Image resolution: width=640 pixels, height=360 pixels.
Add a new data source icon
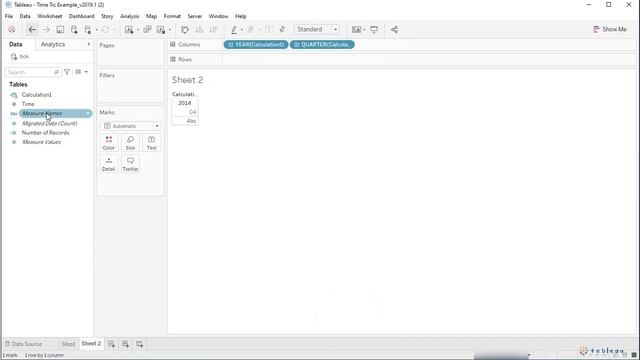click(74, 29)
